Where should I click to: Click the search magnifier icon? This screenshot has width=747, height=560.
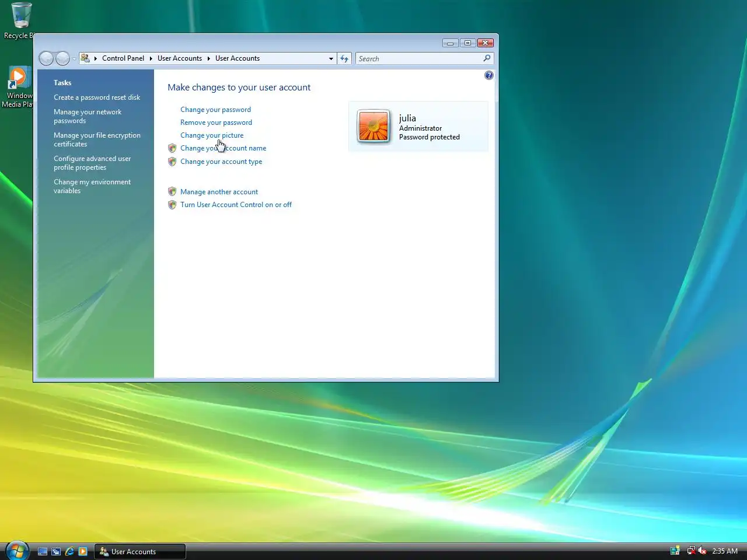point(487,58)
